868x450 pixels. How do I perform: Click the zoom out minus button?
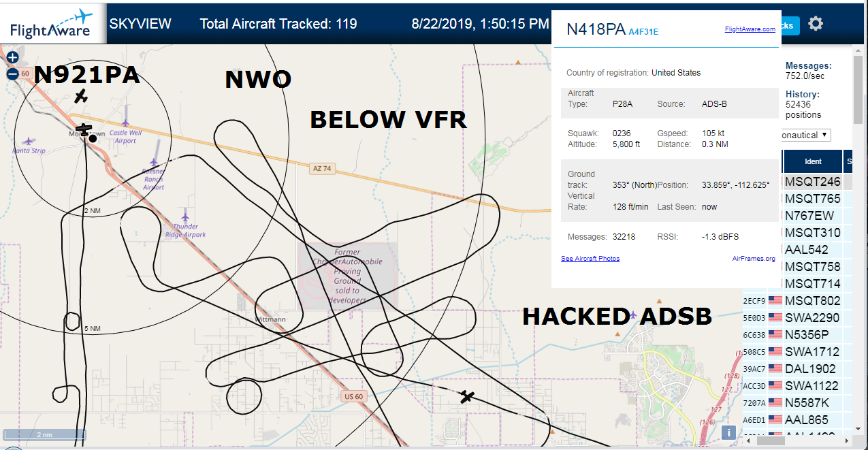12,74
